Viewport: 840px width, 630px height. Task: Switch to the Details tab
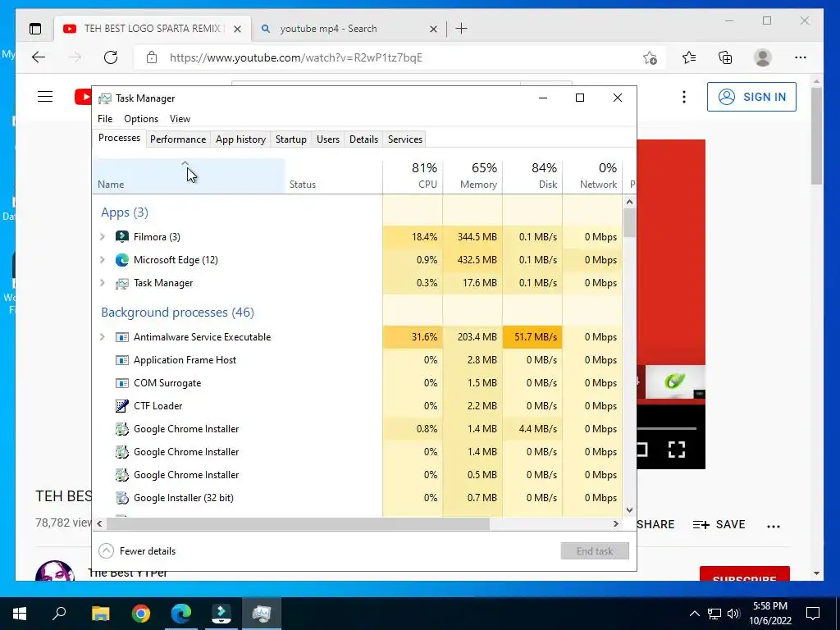coord(363,139)
